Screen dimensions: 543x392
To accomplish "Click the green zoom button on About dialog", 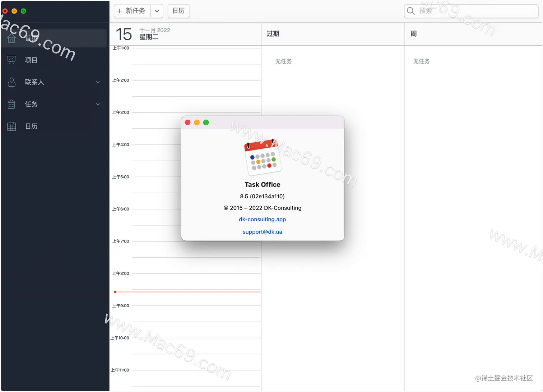I will [206, 123].
